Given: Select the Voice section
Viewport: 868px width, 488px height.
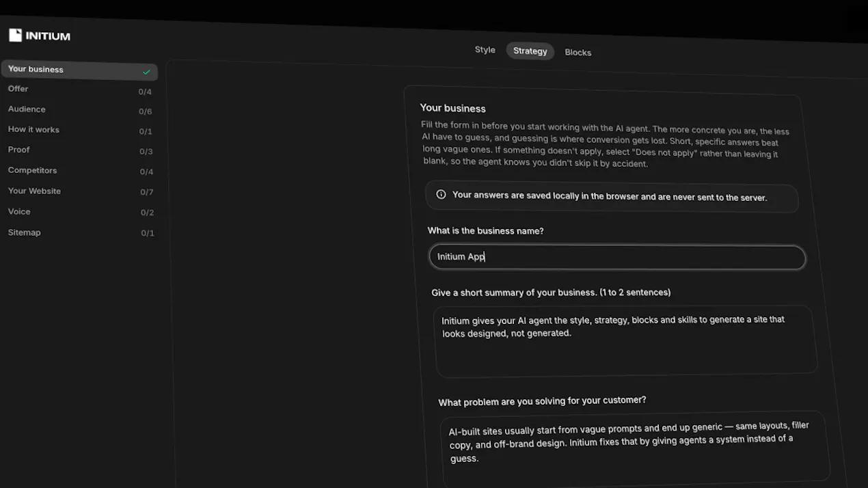Looking at the screenshot, I should tap(79, 211).
